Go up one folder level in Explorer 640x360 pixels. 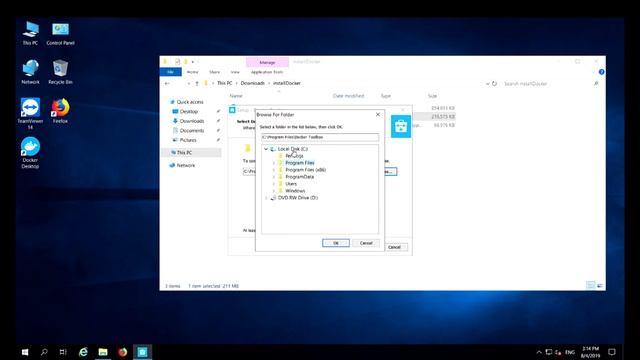coord(197,83)
